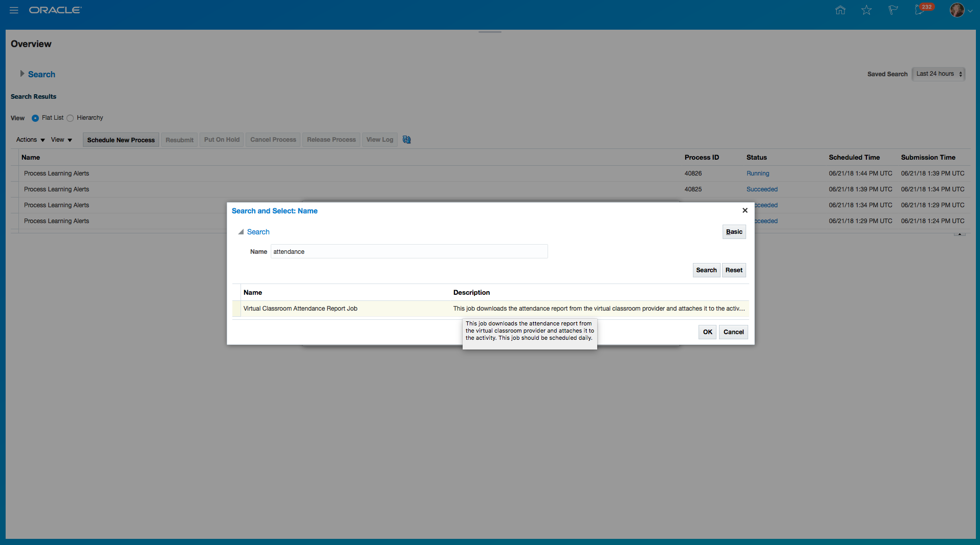Click Cancel button in dialog
980x545 pixels.
coord(733,332)
